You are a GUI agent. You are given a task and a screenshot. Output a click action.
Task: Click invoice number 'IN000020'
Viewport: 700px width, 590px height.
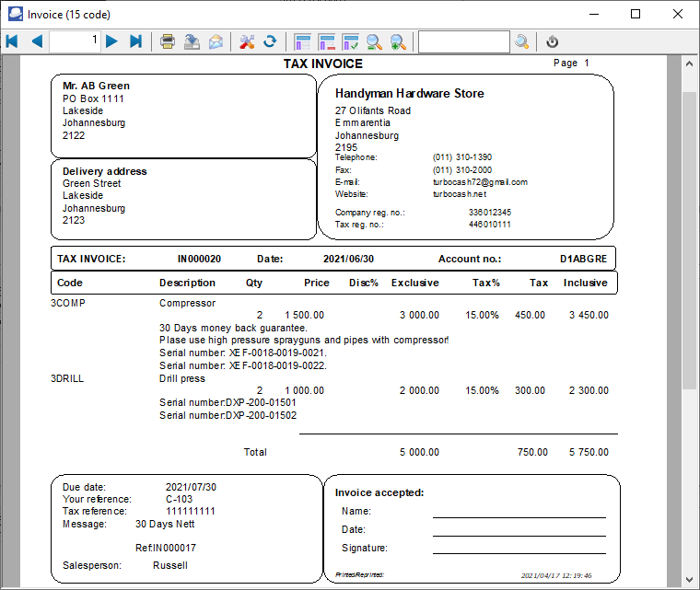coord(199,259)
